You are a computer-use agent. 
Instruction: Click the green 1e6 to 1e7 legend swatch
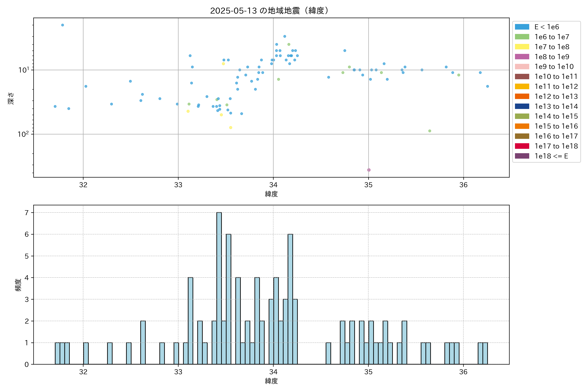[522, 37]
